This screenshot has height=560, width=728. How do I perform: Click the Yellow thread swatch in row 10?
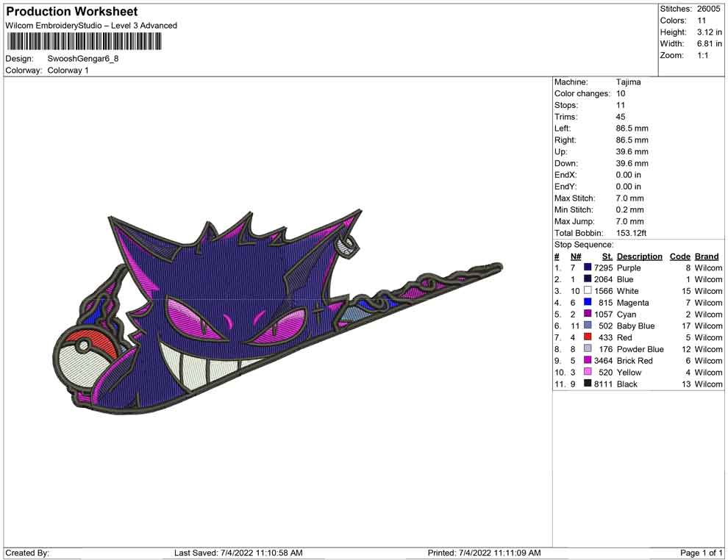588,372
